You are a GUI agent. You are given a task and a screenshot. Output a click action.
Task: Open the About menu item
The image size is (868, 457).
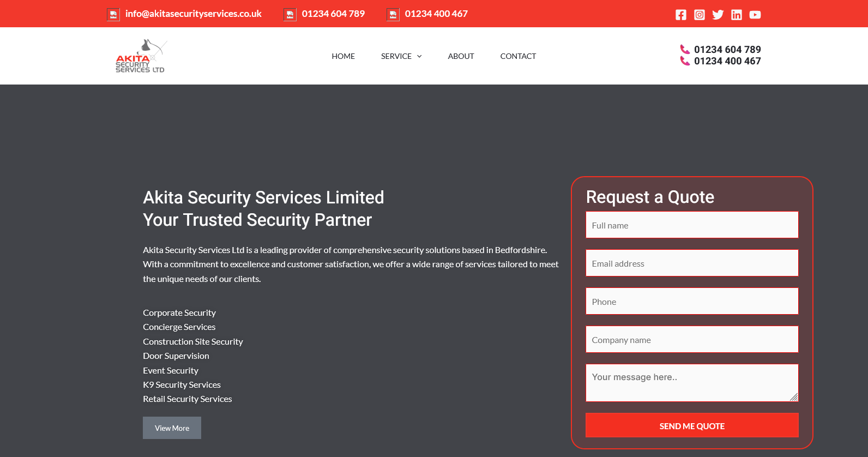(461, 56)
